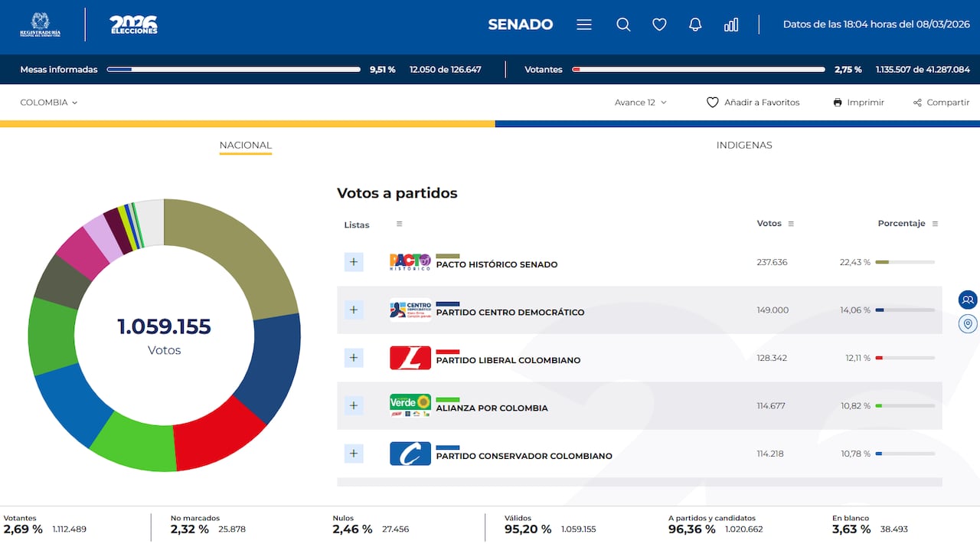This screenshot has width=980, height=544.
Task: Select the bar chart statistics icon
Action: pyautogui.click(x=730, y=24)
